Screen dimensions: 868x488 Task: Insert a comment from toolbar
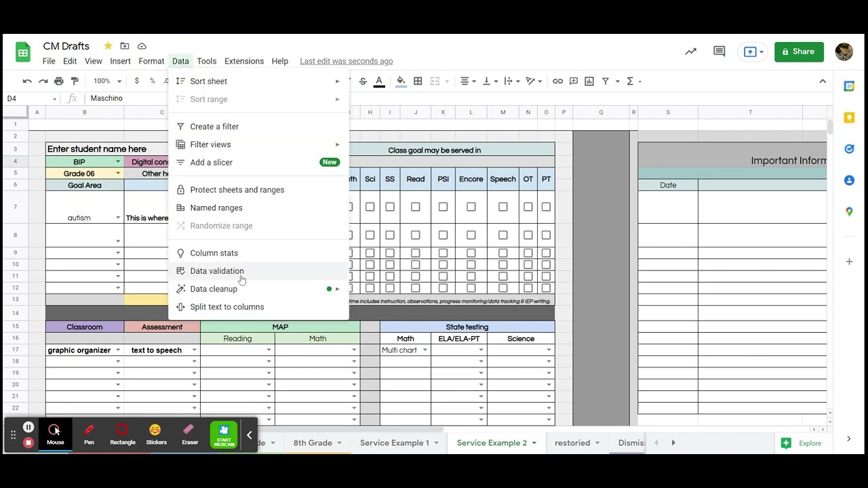point(574,81)
